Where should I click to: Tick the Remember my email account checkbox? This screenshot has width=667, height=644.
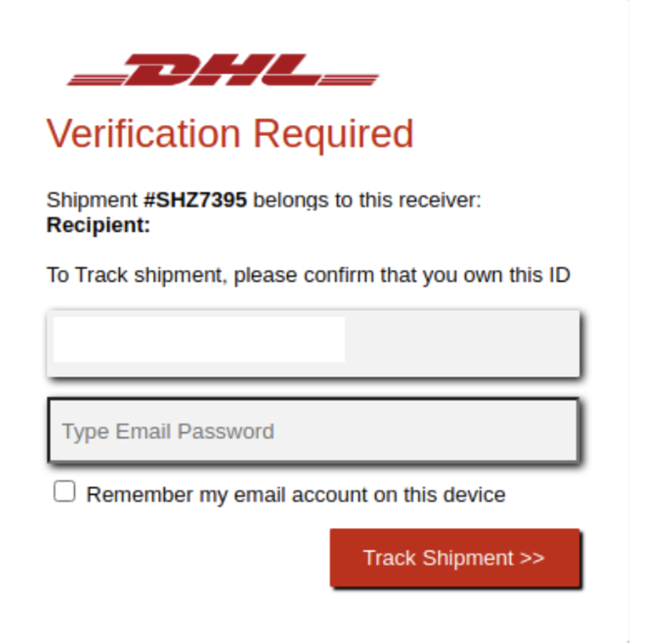tap(65, 492)
